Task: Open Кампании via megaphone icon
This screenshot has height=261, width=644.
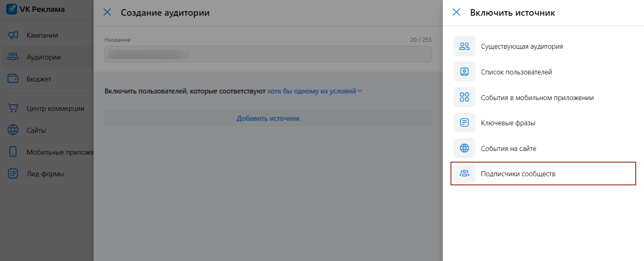Action: pyautogui.click(x=13, y=35)
